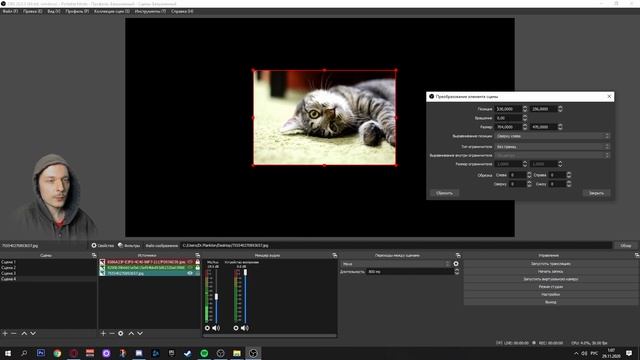This screenshot has height=360, width=640.
Task: Open Настройки from Controls panel
Action: (551, 294)
